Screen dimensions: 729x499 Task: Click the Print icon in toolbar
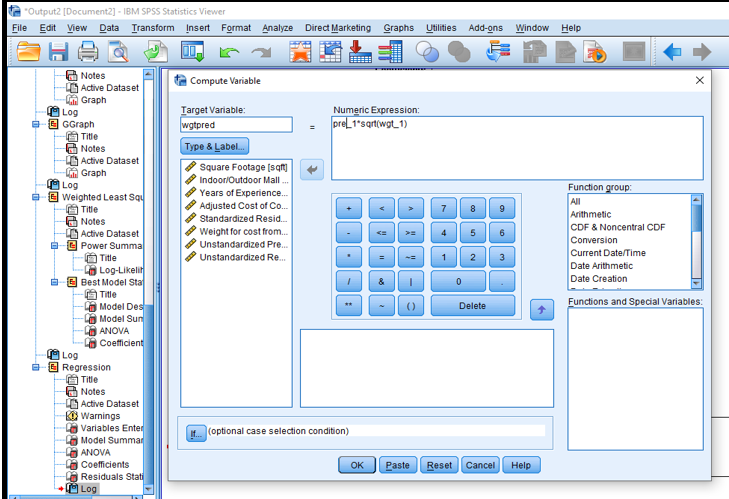[88, 51]
